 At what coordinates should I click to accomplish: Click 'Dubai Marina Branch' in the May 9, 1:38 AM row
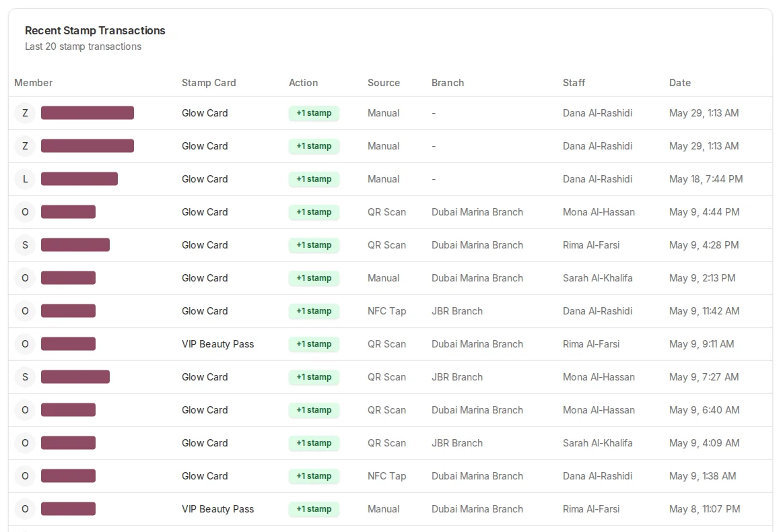click(x=477, y=475)
